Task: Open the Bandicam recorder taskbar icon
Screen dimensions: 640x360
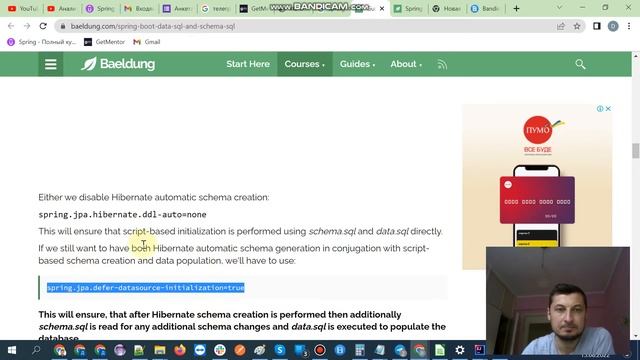Action: (320, 350)
